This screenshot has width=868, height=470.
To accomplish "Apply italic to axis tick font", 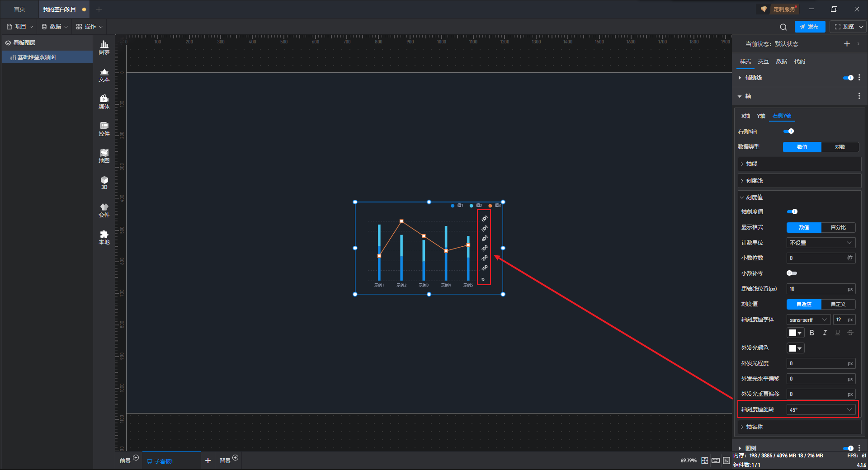I will 825,333.
